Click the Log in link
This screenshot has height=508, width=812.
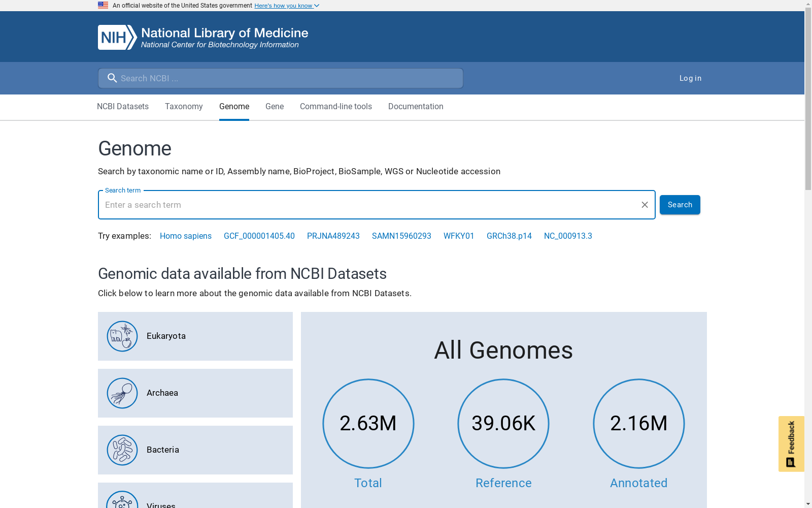pos(690,78)
